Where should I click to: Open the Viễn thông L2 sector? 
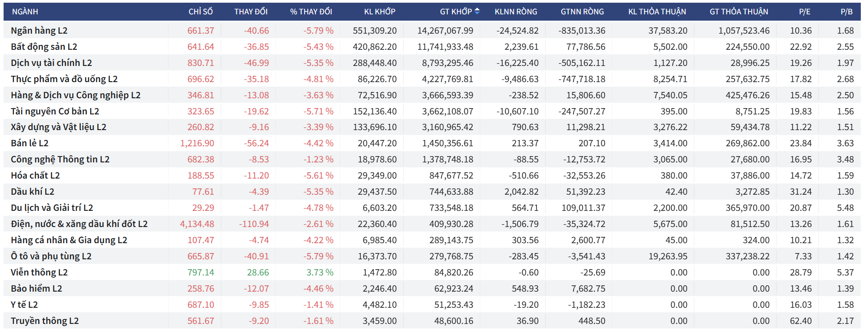point(39,272)
